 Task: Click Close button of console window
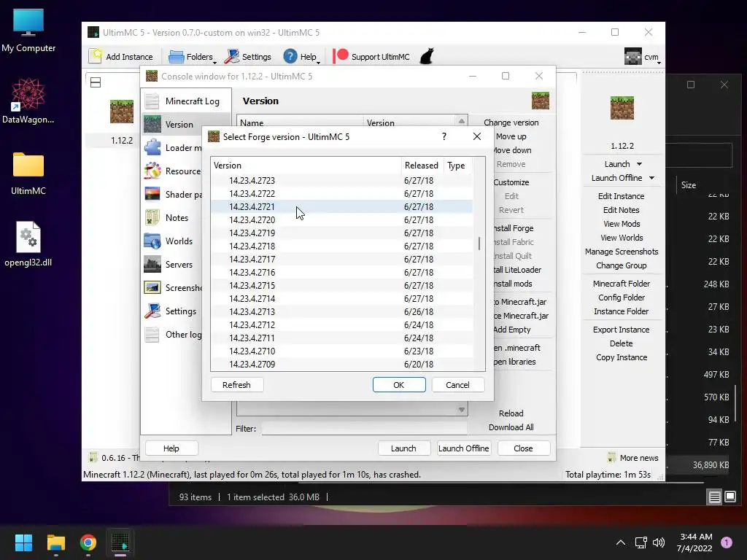(523, 448)
